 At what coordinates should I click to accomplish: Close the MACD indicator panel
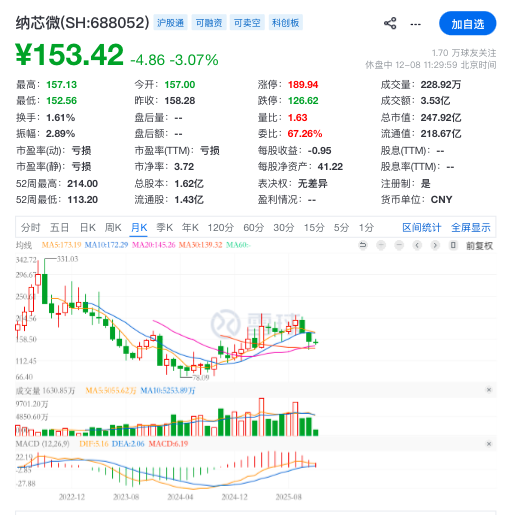click(x=489, y=444)
